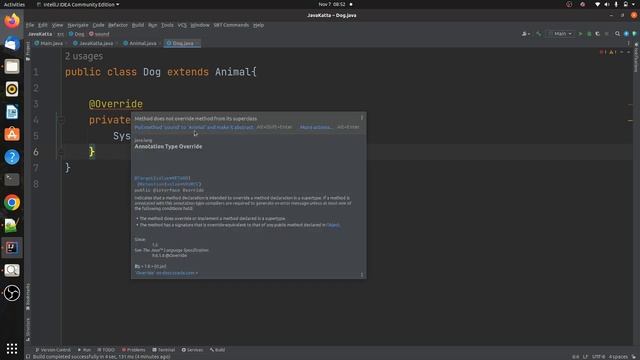
Task: Open the Services tool window
Action: point(192,350)
